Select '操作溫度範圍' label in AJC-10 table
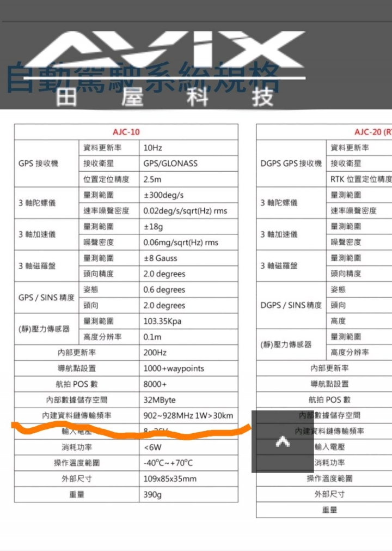392x551 pixels. coord(77,463)
